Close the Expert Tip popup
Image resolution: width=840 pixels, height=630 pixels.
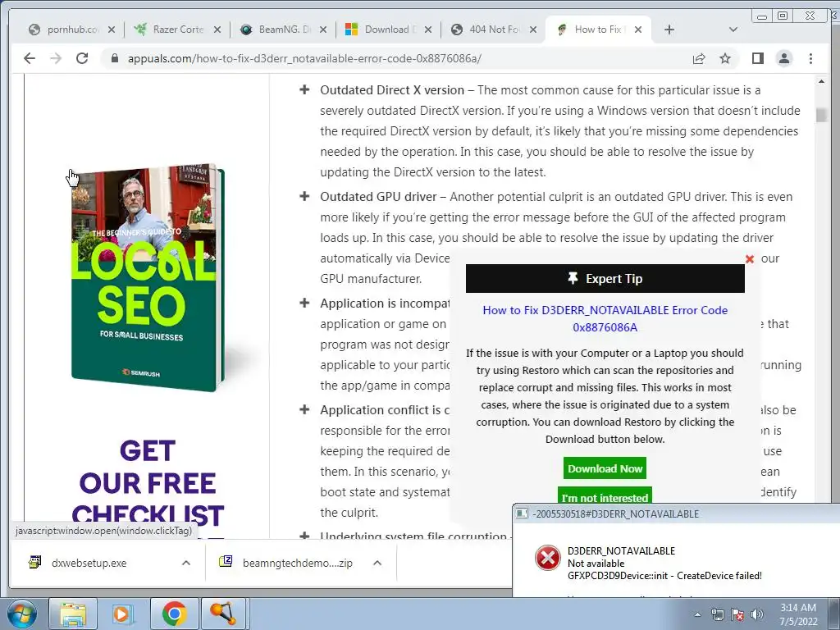click(750, 259)
